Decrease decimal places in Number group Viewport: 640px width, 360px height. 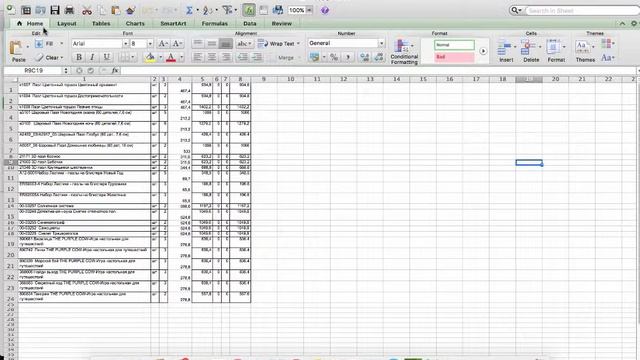coord(379,57)
